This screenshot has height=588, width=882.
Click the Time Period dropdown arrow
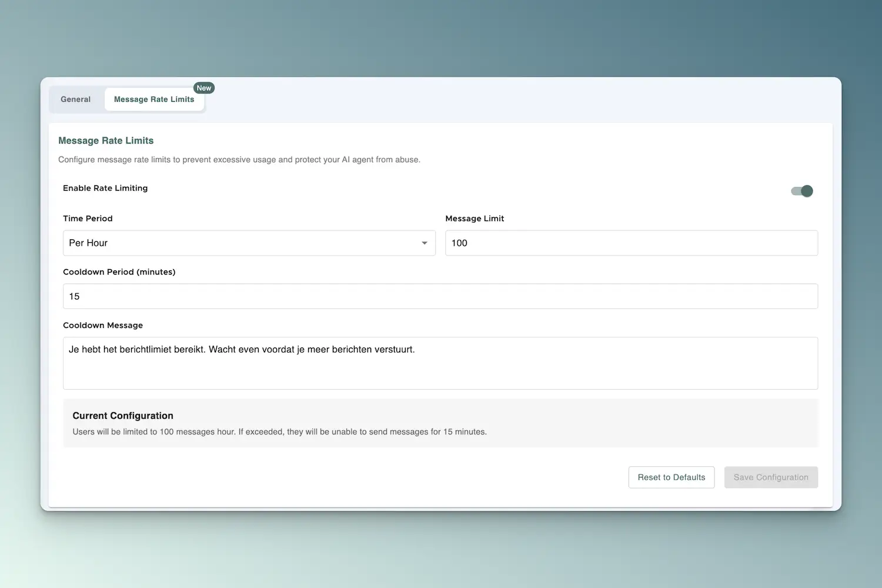pyautogui.click(x=425, y=243)
